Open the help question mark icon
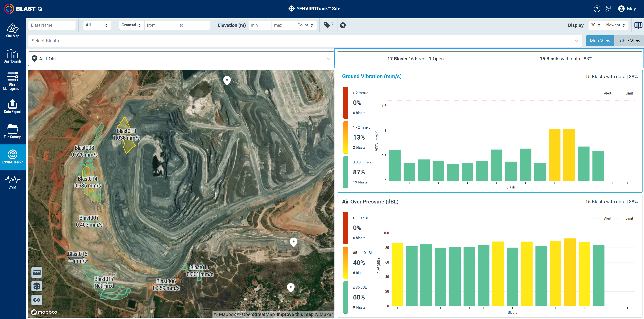The image size is (644, 319). pyautogui.click(x=597, y=9)
